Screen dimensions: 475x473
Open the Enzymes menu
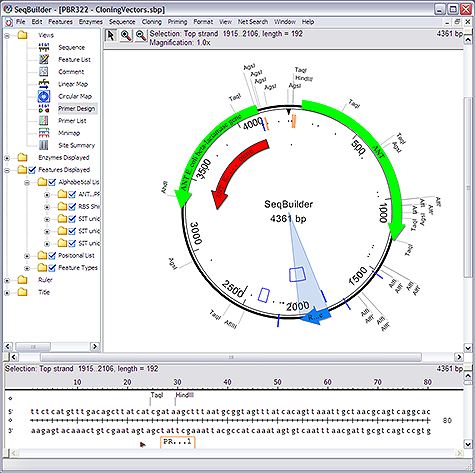coord(91,22)
